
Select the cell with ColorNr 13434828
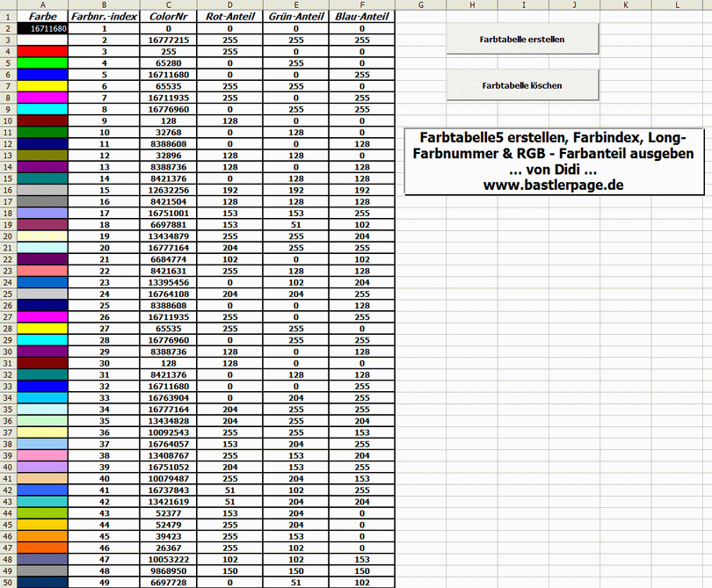[169, 421]
